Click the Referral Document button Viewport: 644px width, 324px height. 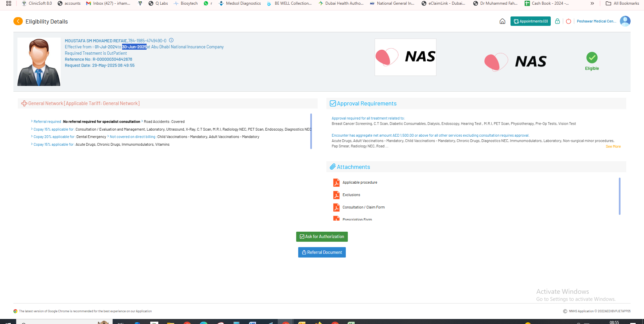coord(322,252)
